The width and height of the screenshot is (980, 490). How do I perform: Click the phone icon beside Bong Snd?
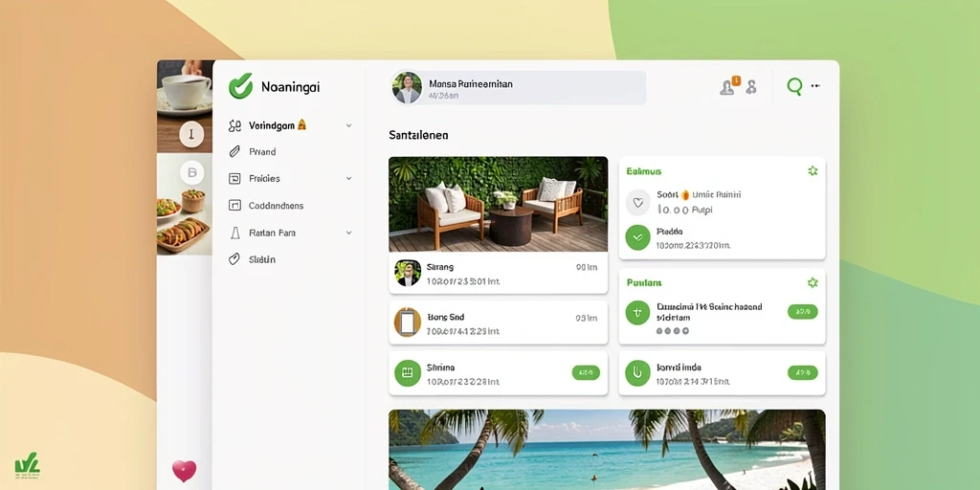pos(407,323)
